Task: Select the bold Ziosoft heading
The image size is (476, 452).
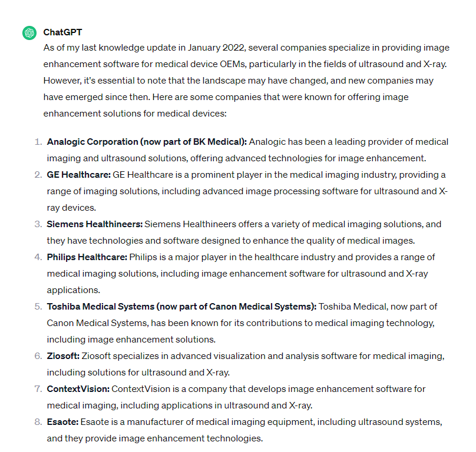Action: pyautogui.click(x=64, y=356)
